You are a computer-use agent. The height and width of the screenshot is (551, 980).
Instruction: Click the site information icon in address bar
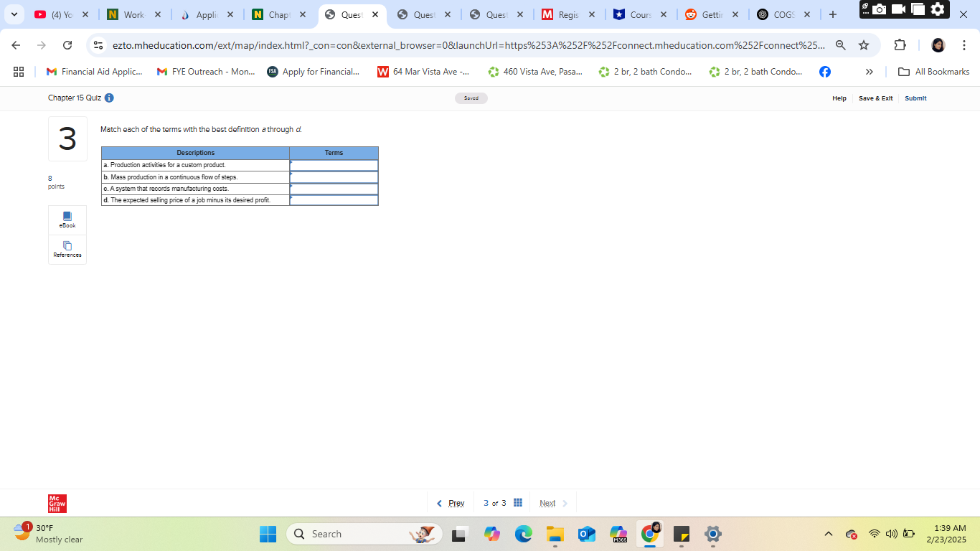click(x=98, y=45)
